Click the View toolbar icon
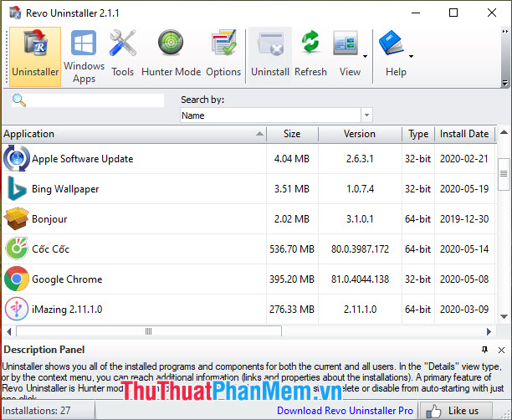 point(346,43)
